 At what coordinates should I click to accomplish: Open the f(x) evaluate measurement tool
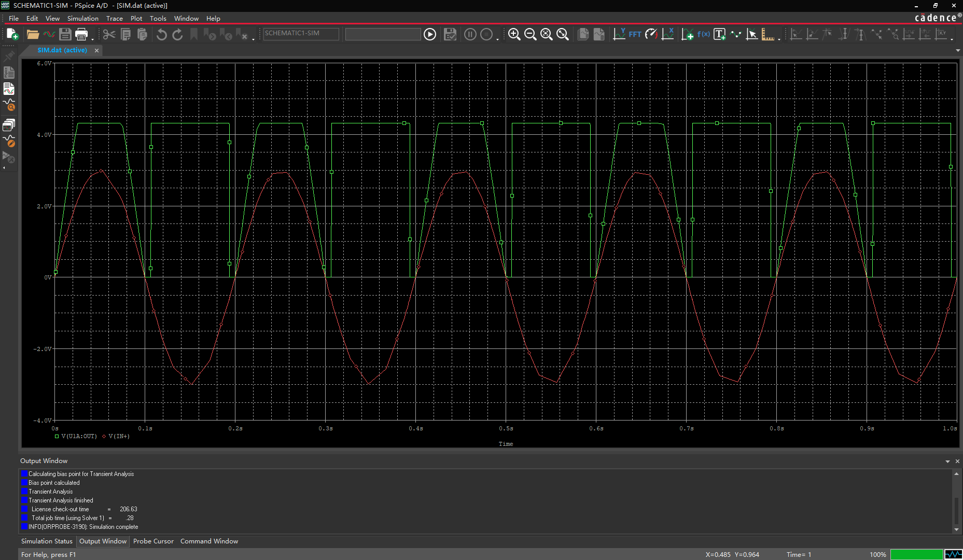tap(704, 34)
